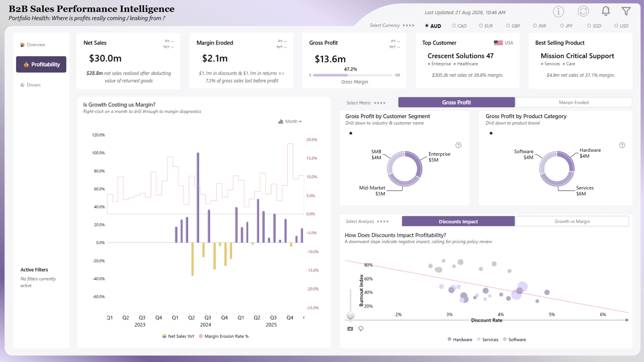Switch currency to EUR
The width and height of the screenshot is (644, 362).
486,26
